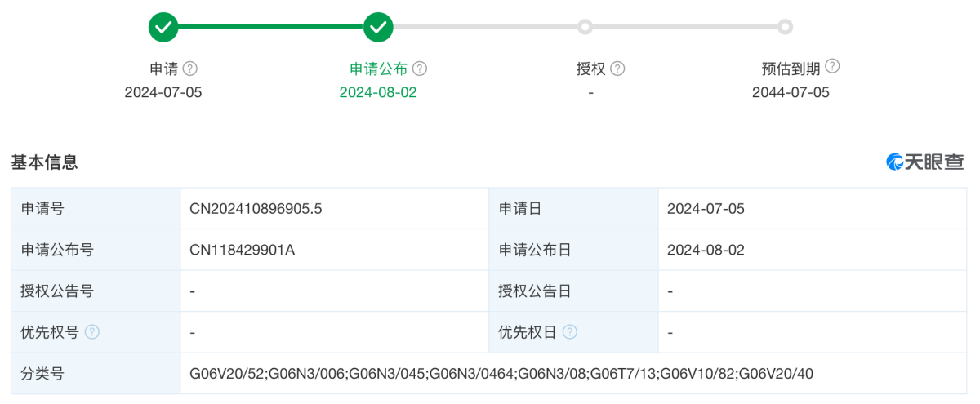Click the 天眼查 logo

tap(925, 162)
